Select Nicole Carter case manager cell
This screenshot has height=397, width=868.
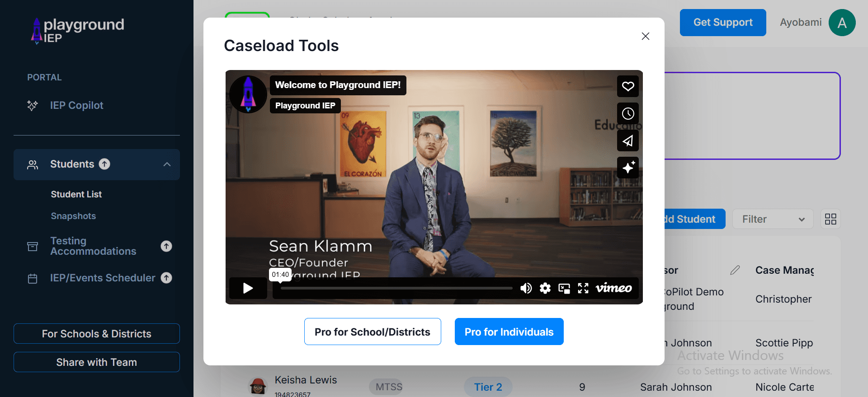(x=784, y=387)
